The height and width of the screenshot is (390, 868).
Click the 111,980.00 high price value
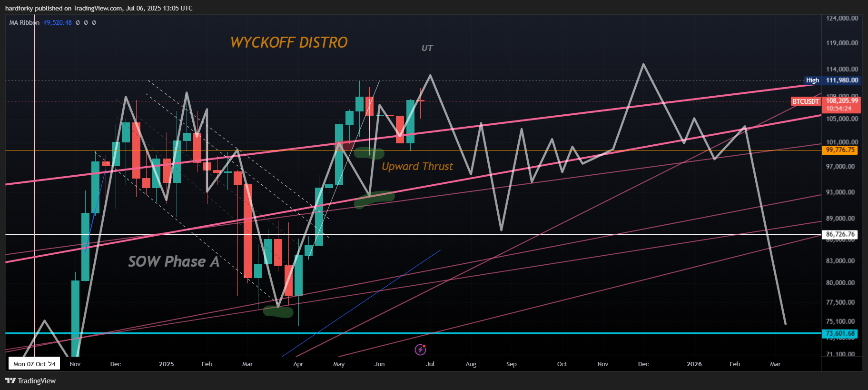tap(842, 80)
